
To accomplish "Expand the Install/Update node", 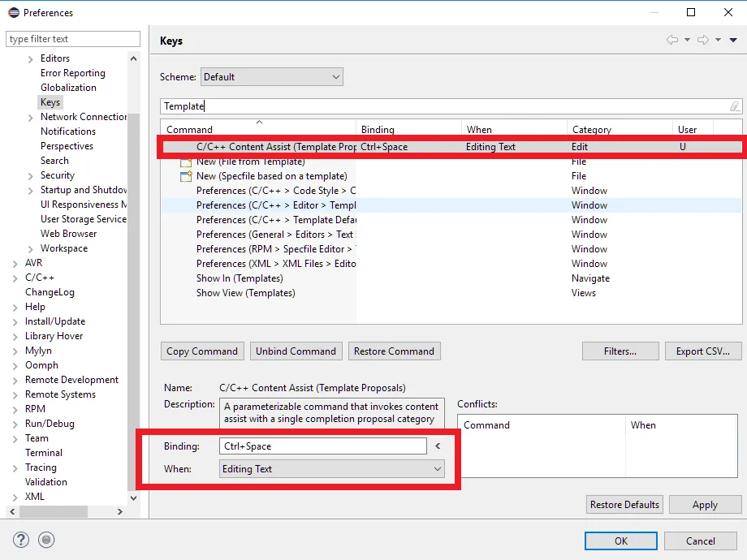I will tap(15, 322).
